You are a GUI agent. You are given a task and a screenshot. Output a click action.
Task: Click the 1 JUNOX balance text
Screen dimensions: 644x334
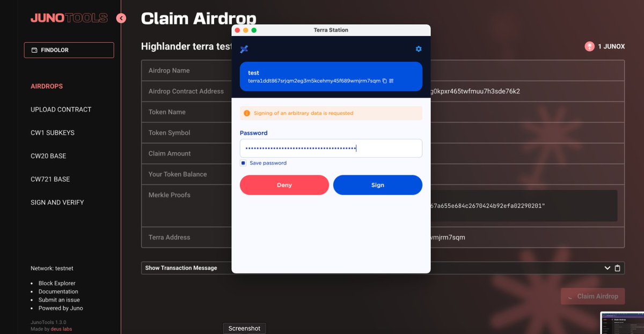click(x=611, y=47)
